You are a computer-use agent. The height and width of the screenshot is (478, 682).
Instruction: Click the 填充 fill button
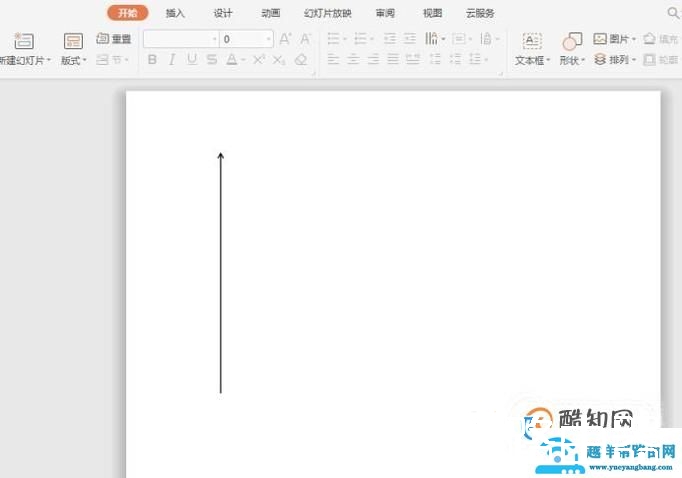660,39
